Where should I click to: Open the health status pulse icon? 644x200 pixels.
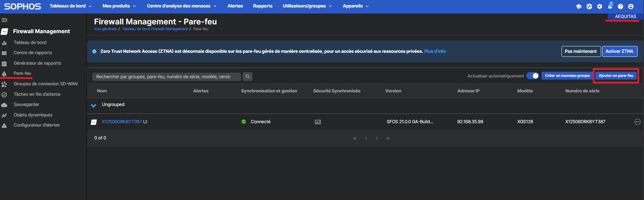pos(589,6)
